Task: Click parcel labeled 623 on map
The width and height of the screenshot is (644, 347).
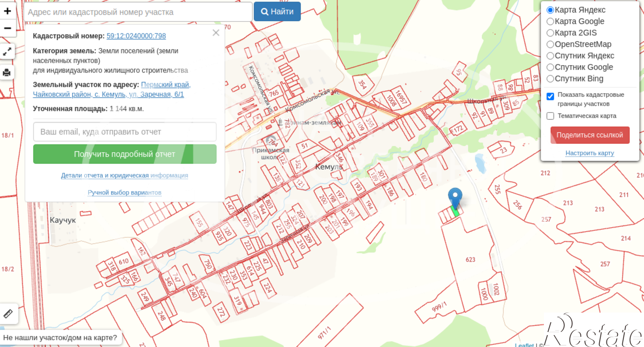Action: pyautogui.click(x=470, y=259)
